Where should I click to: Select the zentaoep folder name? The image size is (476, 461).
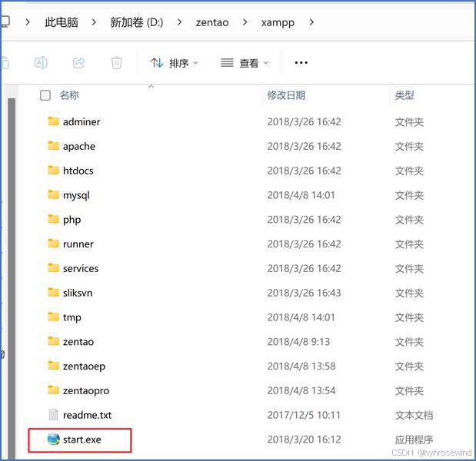[x=84, y=366]
